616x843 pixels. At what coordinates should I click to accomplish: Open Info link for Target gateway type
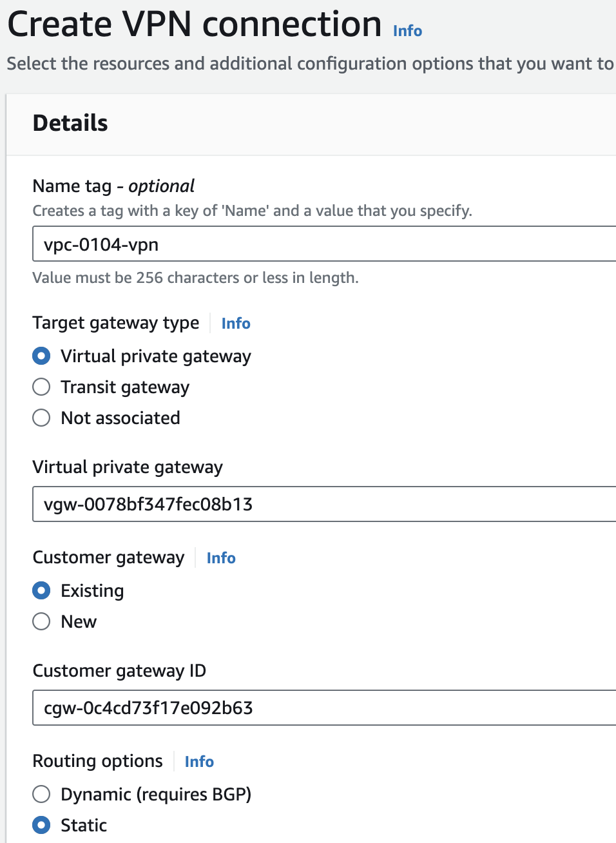coord(236,324)
